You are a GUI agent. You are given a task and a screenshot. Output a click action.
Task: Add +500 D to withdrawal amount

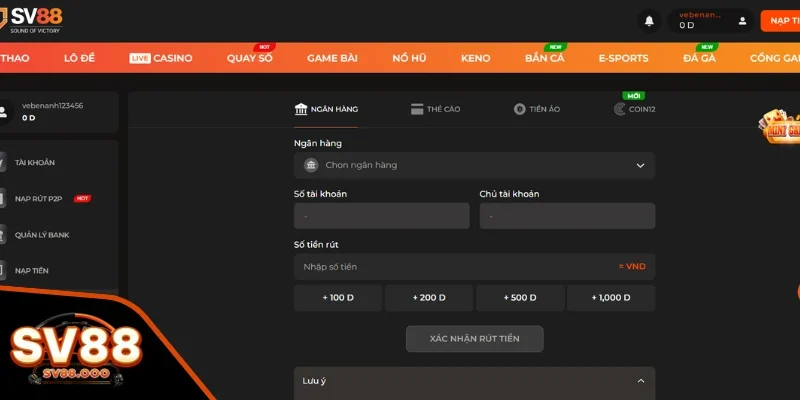pyautogui.click(x=520, y=298)
